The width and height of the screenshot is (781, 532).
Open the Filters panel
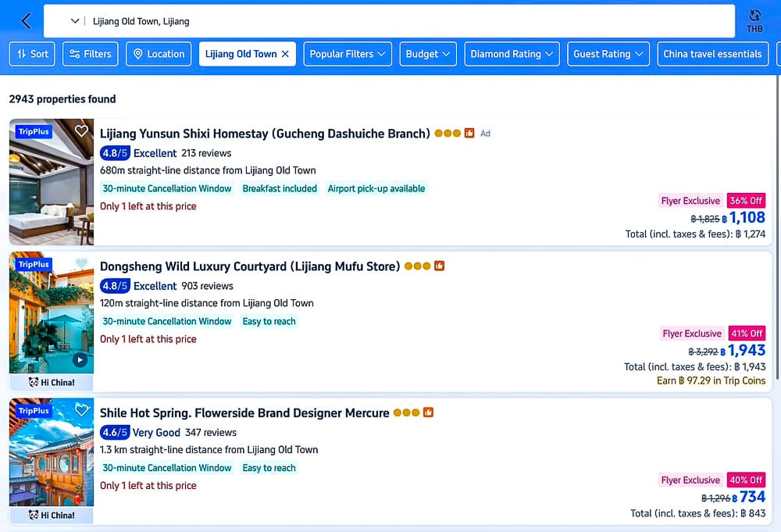tap(91, 54)
